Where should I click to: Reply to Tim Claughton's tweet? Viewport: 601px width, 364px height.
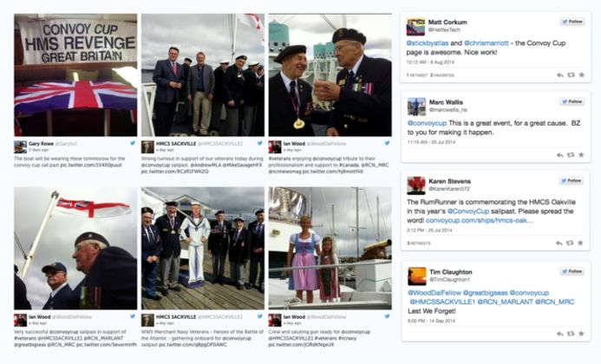pos(560,334)
